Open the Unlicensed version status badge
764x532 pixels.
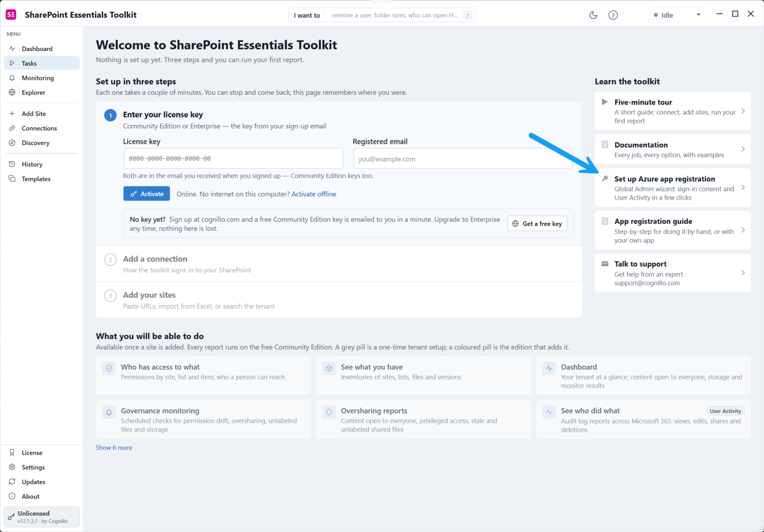coord(42,517)
